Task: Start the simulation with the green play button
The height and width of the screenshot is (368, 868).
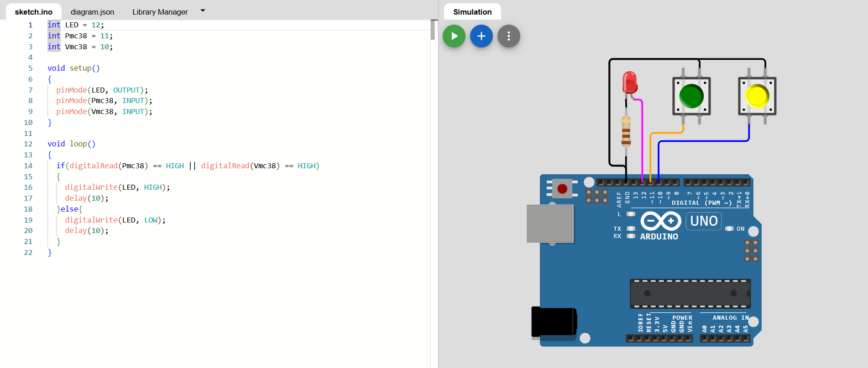Action: click(x=454, y=36)
